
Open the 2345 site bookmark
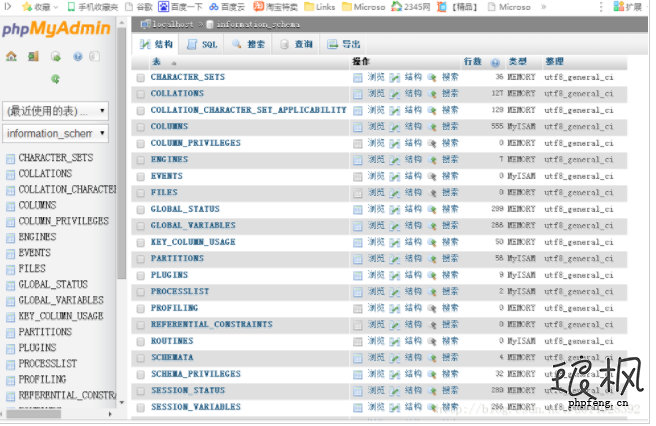click(x=410, y=7)
